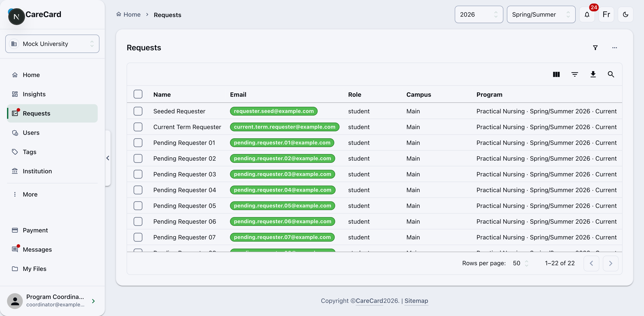The image size is (644, 316).
Task: Open My Files in the sidebar
Action: point(52,269)
